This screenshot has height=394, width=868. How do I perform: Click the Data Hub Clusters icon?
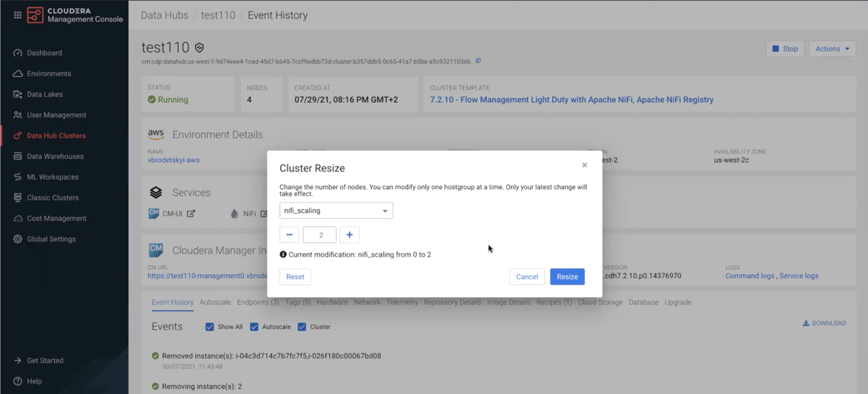(18, 135)
